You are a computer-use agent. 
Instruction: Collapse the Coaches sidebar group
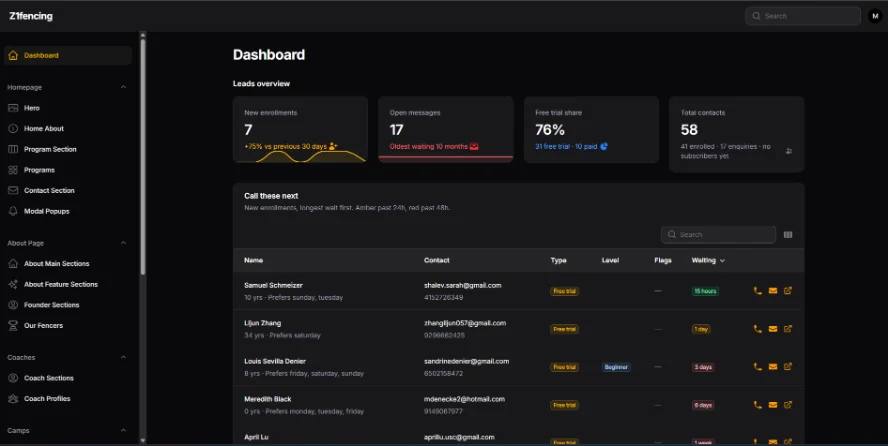(123, 357)
